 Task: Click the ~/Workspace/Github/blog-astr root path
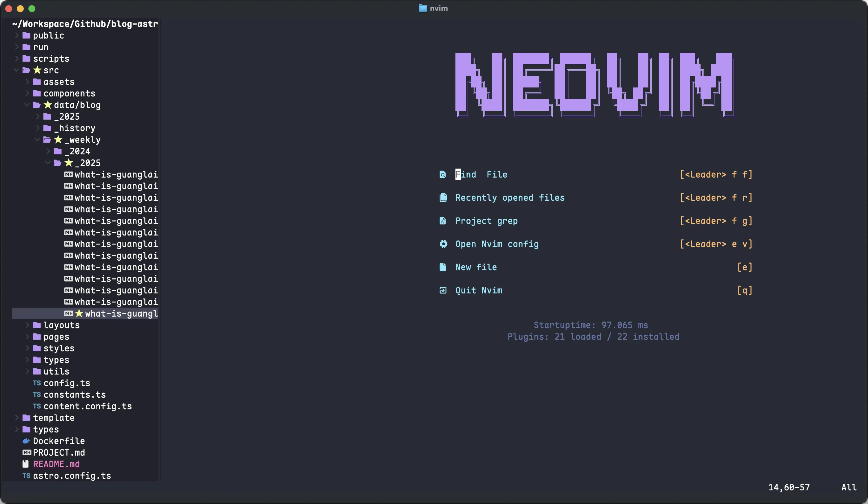coord(85,24)
